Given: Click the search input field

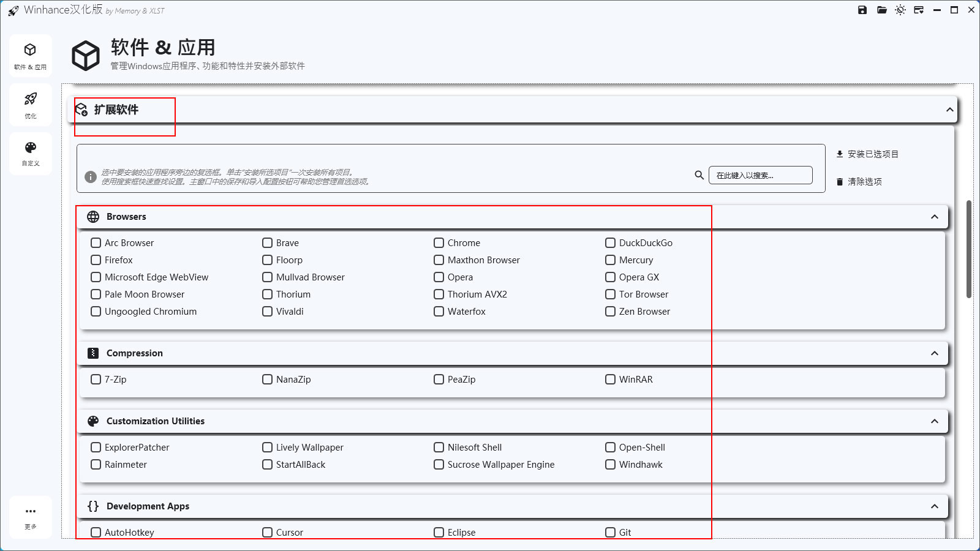Looking at the screenshot, I should 761,175.
